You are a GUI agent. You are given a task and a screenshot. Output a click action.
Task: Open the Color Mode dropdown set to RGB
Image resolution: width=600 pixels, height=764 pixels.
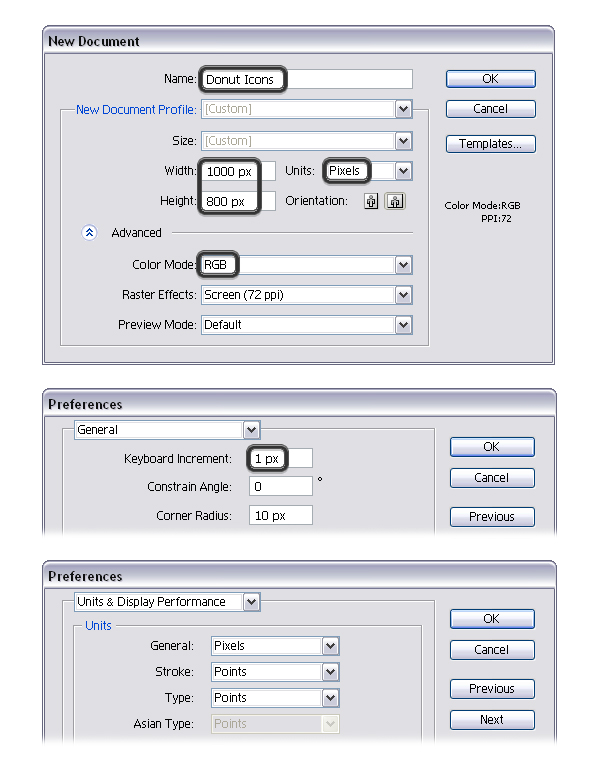click(x=307, y=265)
